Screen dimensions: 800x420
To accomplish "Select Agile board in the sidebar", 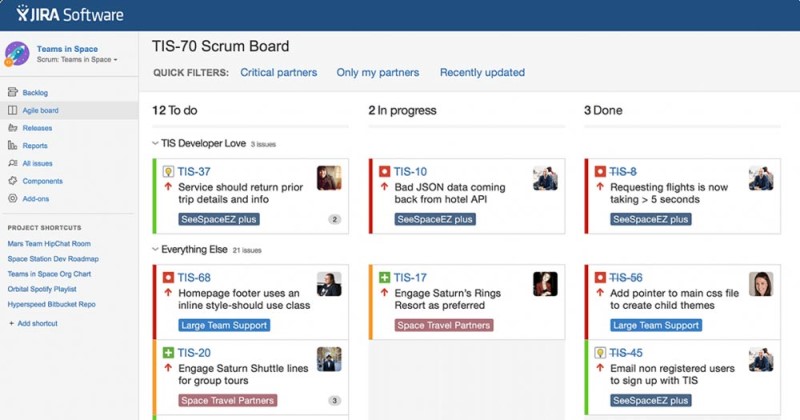I will (40, 110).
